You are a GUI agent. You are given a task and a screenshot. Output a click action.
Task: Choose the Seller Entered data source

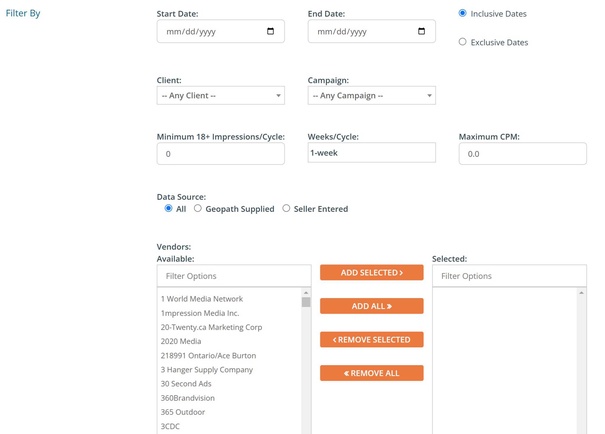(x=287, y=209)
